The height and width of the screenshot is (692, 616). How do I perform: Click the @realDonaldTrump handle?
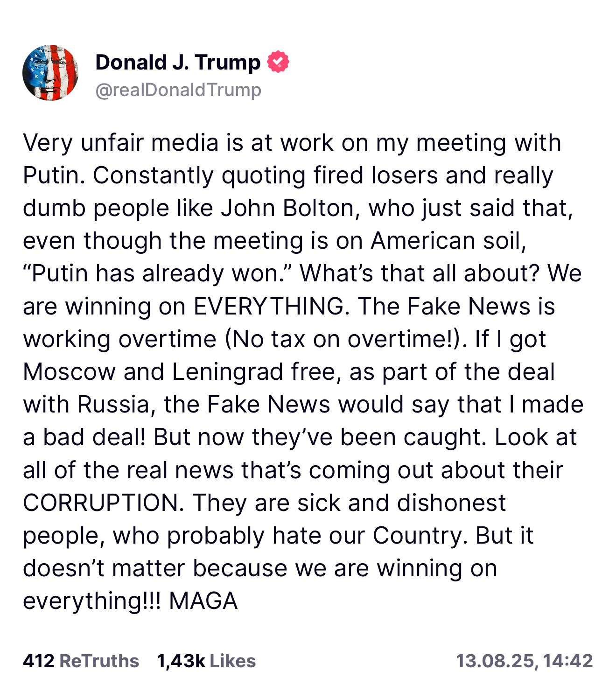click(178, 90)
